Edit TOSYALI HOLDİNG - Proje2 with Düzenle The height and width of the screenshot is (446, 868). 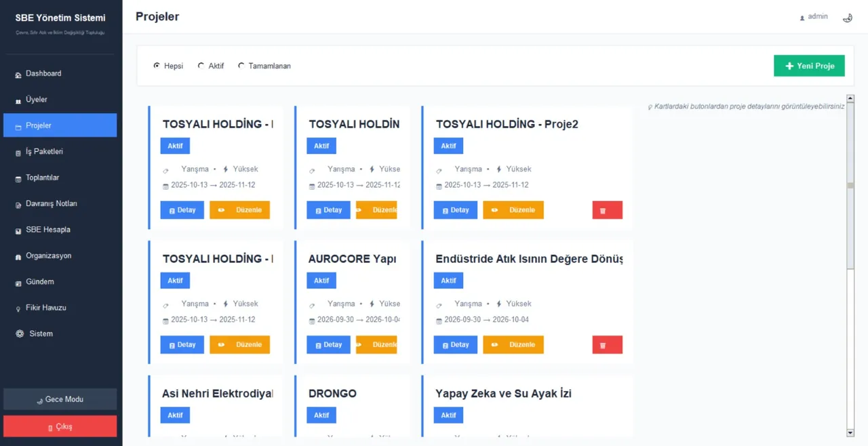[513, 210]
